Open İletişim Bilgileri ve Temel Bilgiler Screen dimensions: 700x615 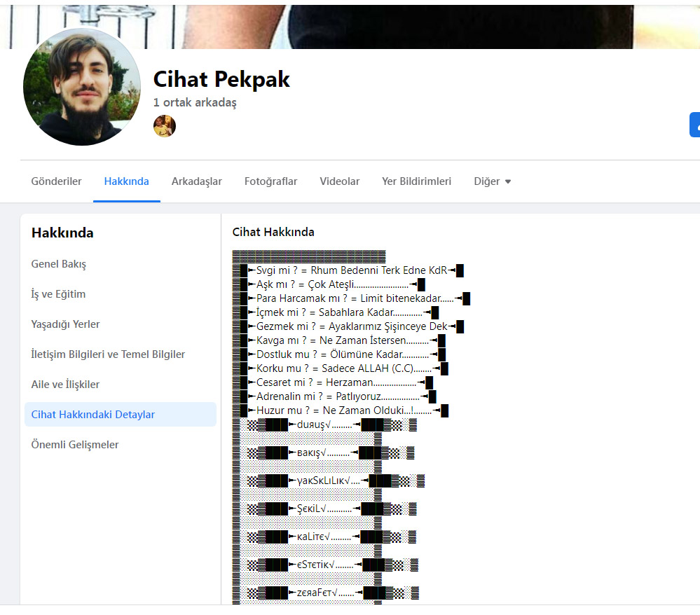(108, 354)
